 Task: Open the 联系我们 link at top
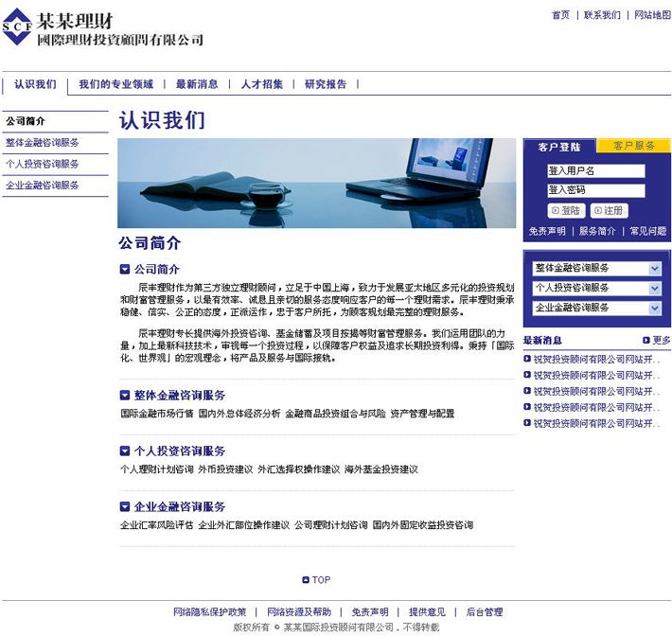602,15
